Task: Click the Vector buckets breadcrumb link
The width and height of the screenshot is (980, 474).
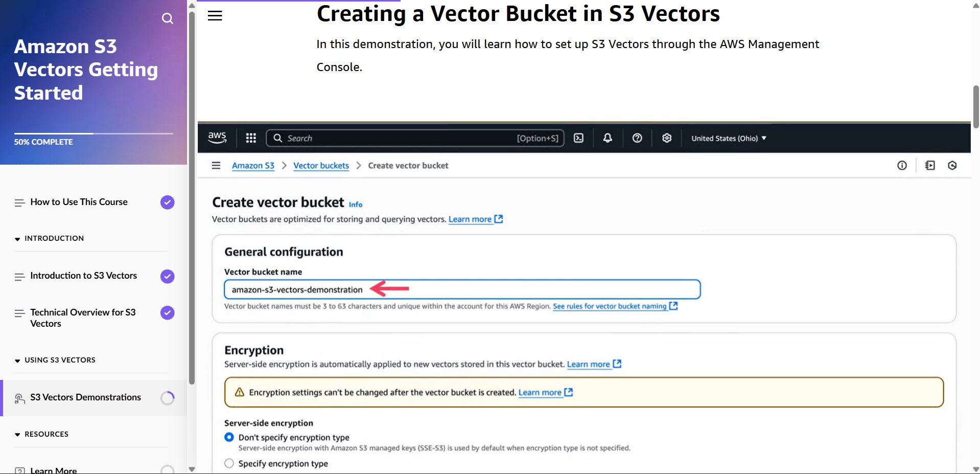Action: pos(321,165)
